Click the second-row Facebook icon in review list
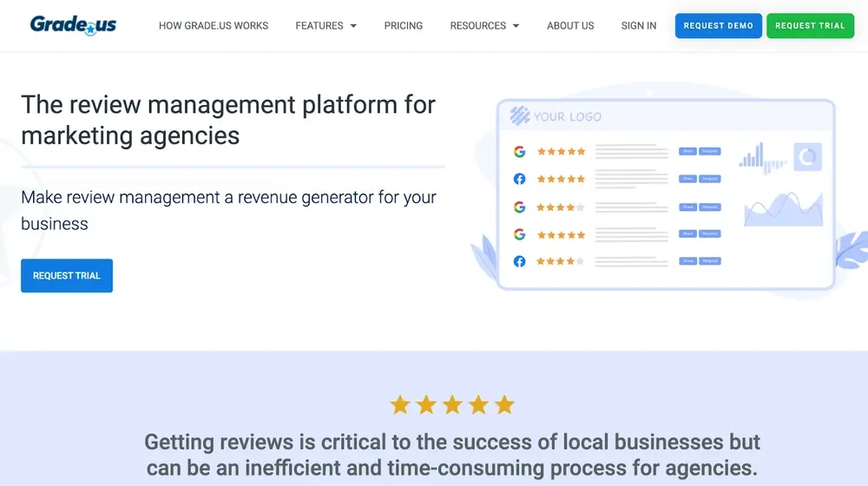 click(519, 179)
